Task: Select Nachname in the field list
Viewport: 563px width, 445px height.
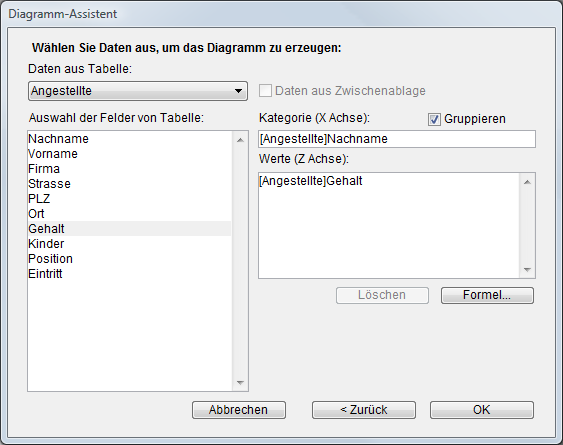Action: tap(130, 139)
